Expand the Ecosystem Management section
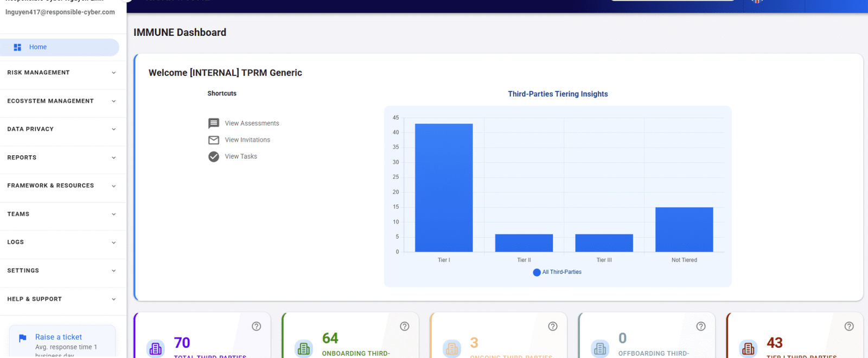 [62, 101]
